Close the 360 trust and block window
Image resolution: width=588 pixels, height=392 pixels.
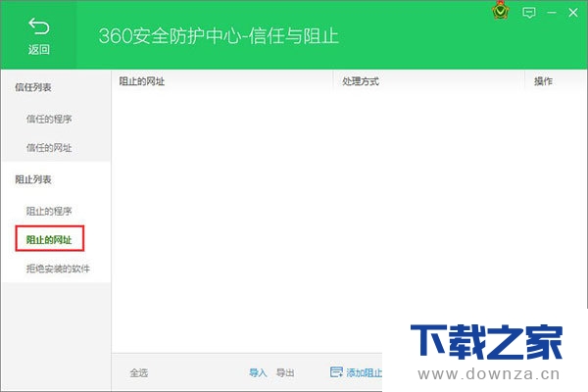click(x=573, y=13)
